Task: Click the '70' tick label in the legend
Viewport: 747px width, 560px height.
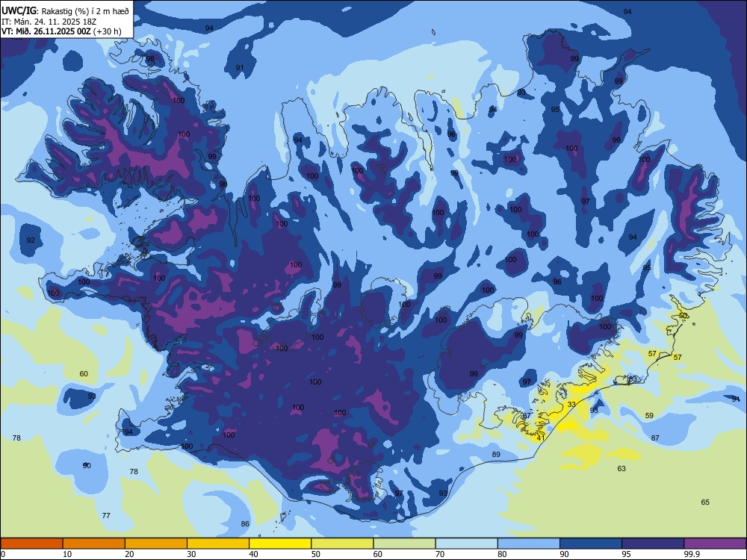Action: coord(440,554)
